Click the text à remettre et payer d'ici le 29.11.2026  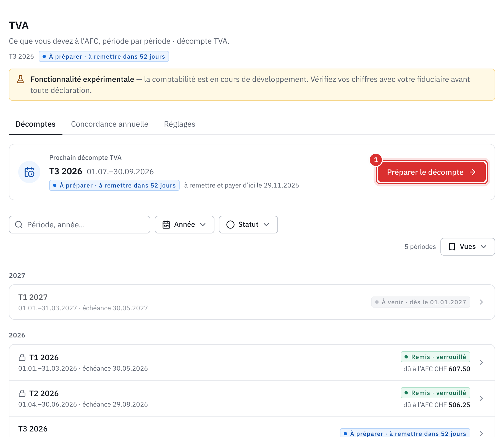pos(242,185)
